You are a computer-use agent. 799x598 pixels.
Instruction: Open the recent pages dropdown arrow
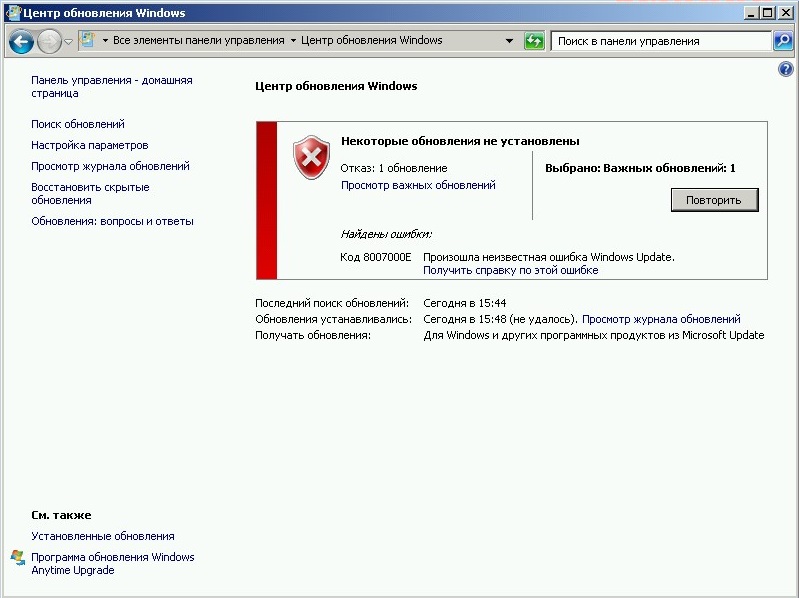[69, 42]
